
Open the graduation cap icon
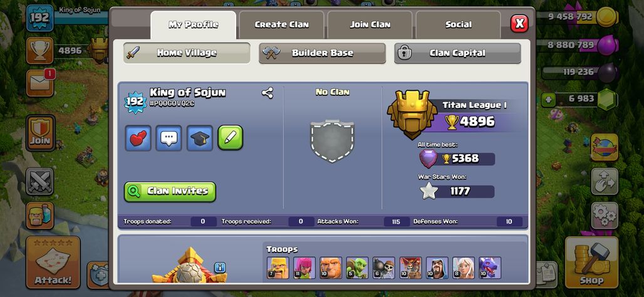click(x=200, y=138)
